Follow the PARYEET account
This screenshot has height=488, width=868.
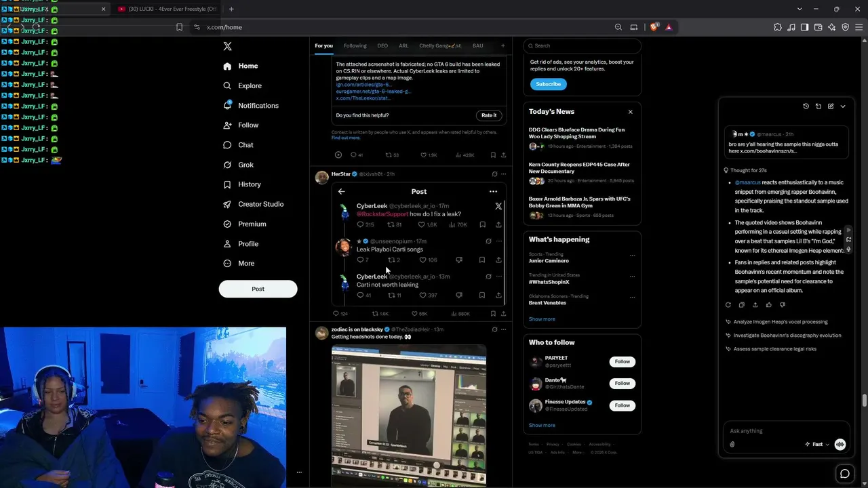pos(622,362)
